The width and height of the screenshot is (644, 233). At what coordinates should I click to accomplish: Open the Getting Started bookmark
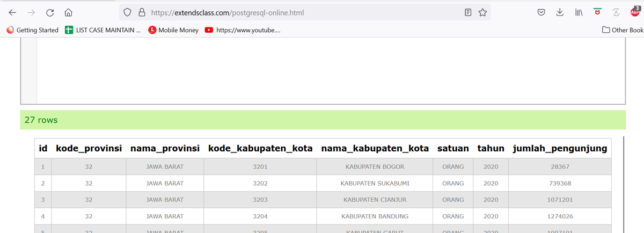click(32, 30)
